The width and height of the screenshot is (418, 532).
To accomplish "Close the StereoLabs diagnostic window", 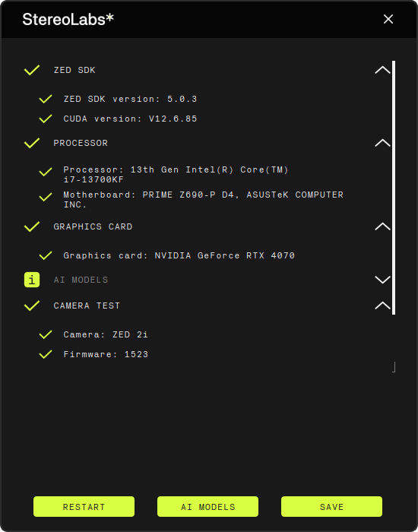I will click(388, 19).
